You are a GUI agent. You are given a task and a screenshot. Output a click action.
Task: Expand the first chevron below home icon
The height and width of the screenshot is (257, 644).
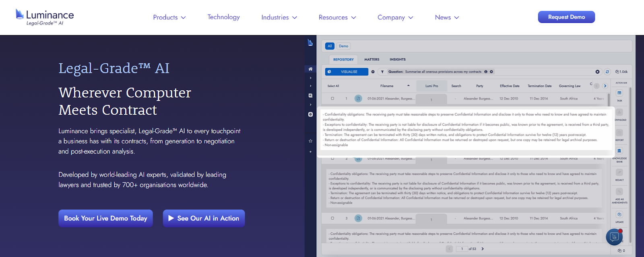click(310, 78)
